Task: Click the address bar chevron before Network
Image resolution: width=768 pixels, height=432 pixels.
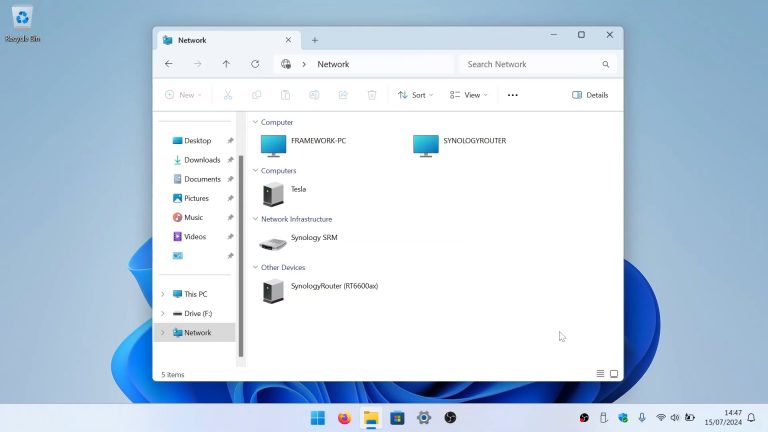Action: (x=304, y=64)
